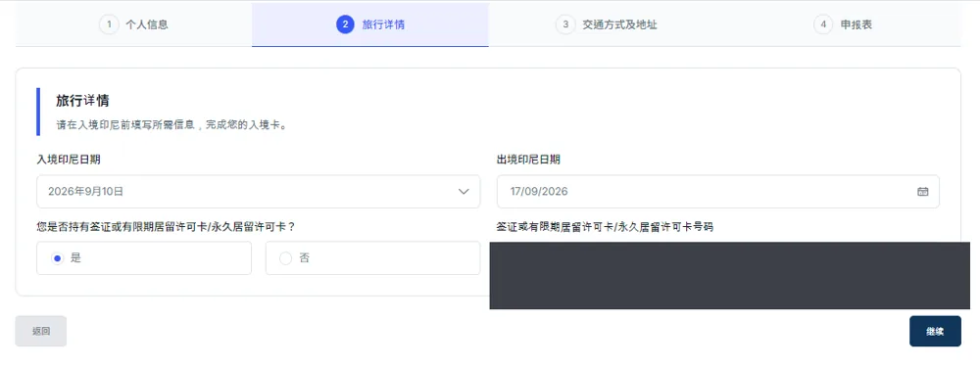This screenshot has width=980, height=368.
Task: Click label 入境印尼日期
Action: (69, 160)
